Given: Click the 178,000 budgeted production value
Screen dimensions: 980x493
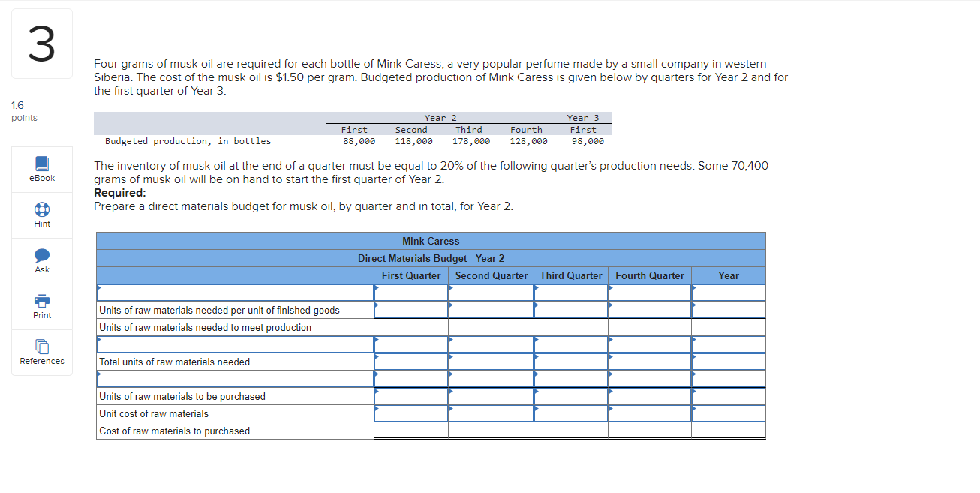Looking at the screenshot, I should pyautogui.click(x=471, y=141).
